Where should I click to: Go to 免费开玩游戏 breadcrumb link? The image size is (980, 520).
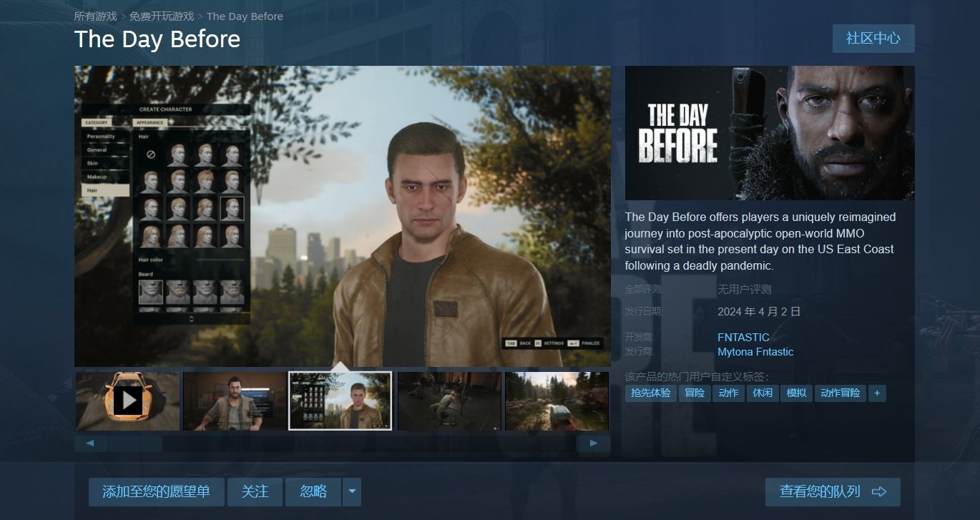pos(162,16)
